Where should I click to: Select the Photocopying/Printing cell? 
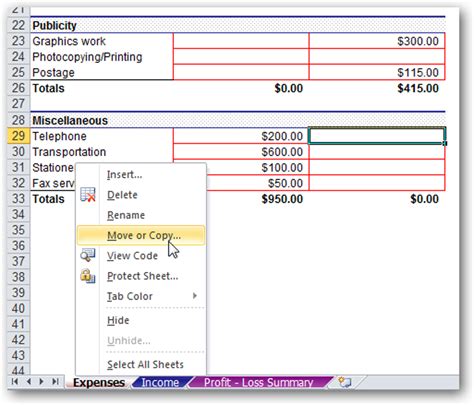102,57
